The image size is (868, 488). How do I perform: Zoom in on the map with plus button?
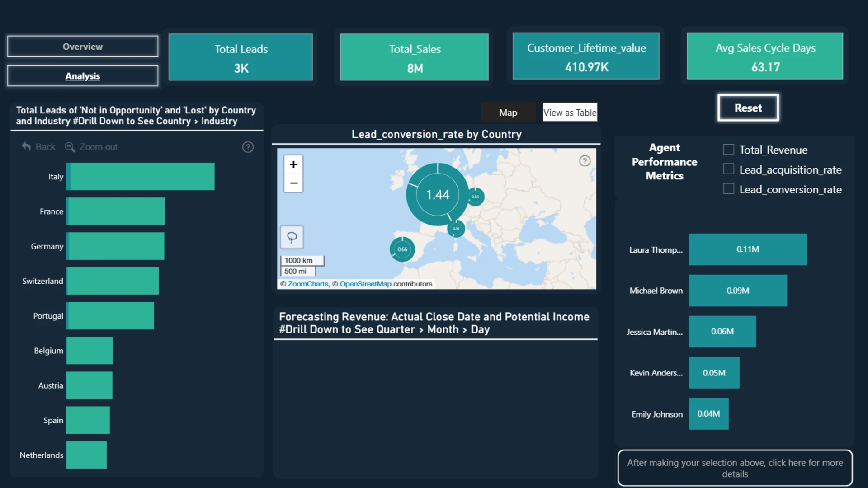293,164
